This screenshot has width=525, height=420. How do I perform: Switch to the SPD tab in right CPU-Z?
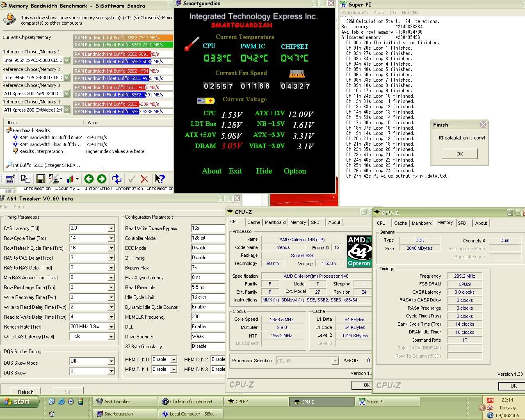coord(462,223)
